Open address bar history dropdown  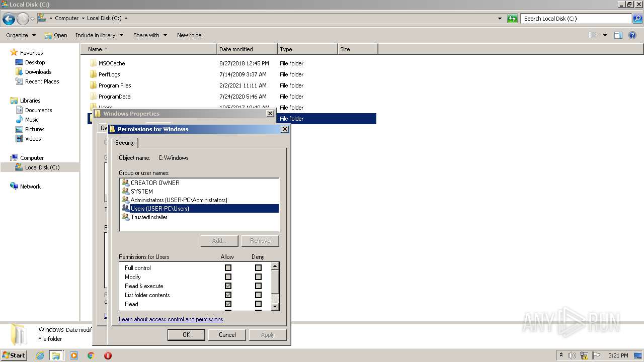point(500,19)
